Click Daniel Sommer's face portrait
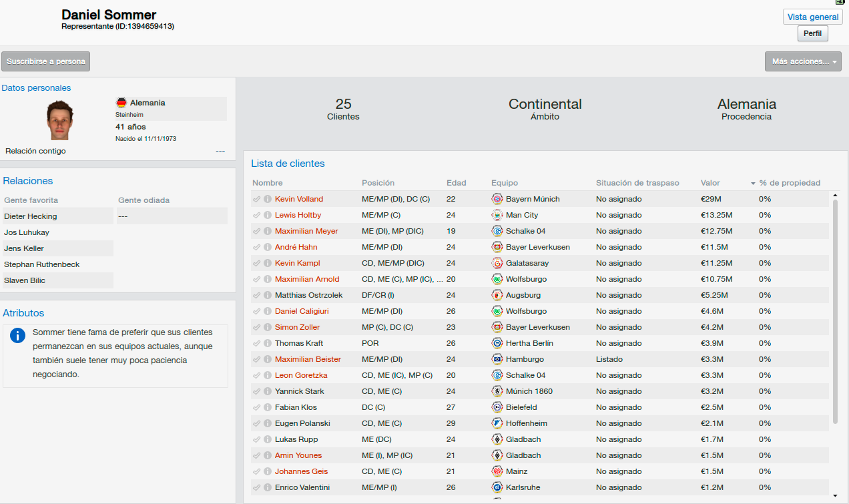The image size is (849, 504). pos(59,120)
